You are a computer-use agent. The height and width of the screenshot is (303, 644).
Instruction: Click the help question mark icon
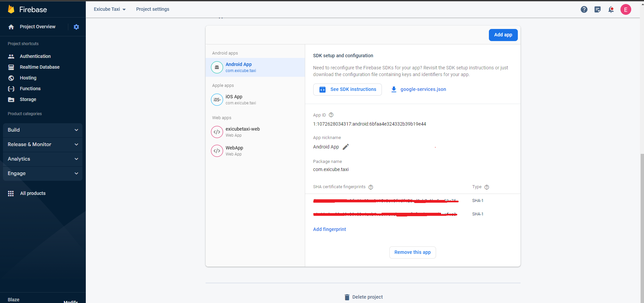pos(584,9)
